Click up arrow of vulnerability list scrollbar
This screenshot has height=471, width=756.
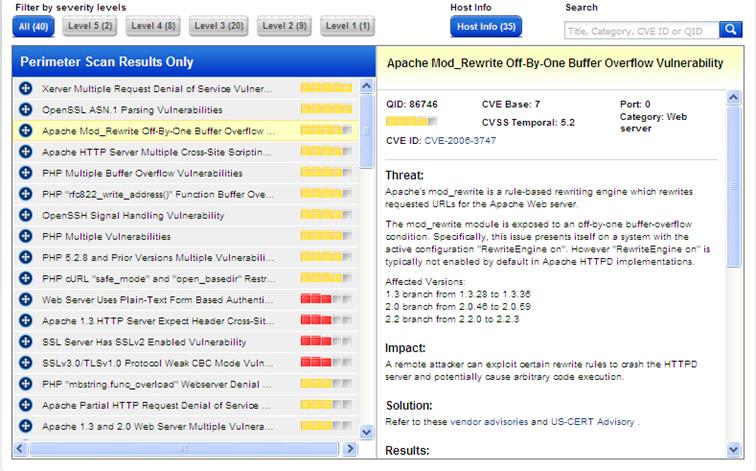click(x=366, y=87)
